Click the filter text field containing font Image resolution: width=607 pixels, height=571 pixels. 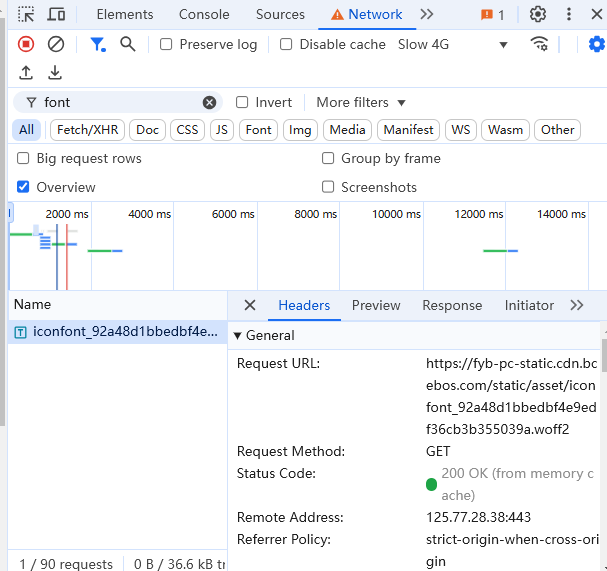point(120,103)
